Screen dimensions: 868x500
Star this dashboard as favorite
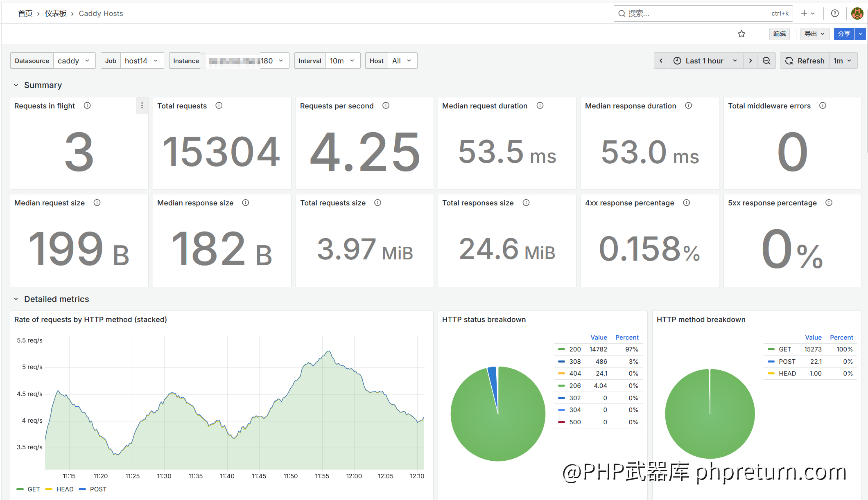pyautogui.click(x=741, y=34)
